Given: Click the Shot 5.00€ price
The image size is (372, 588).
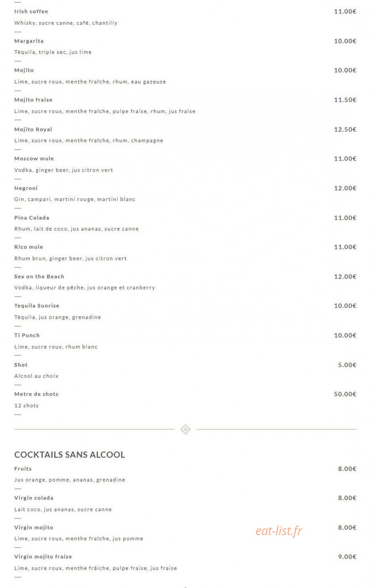Looking at the screenshot, I should coord(347,365).
